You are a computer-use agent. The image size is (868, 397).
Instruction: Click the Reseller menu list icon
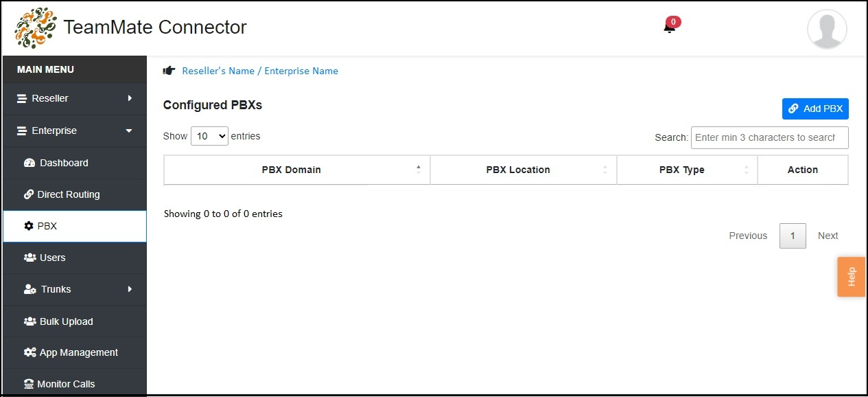coord(22,98)
